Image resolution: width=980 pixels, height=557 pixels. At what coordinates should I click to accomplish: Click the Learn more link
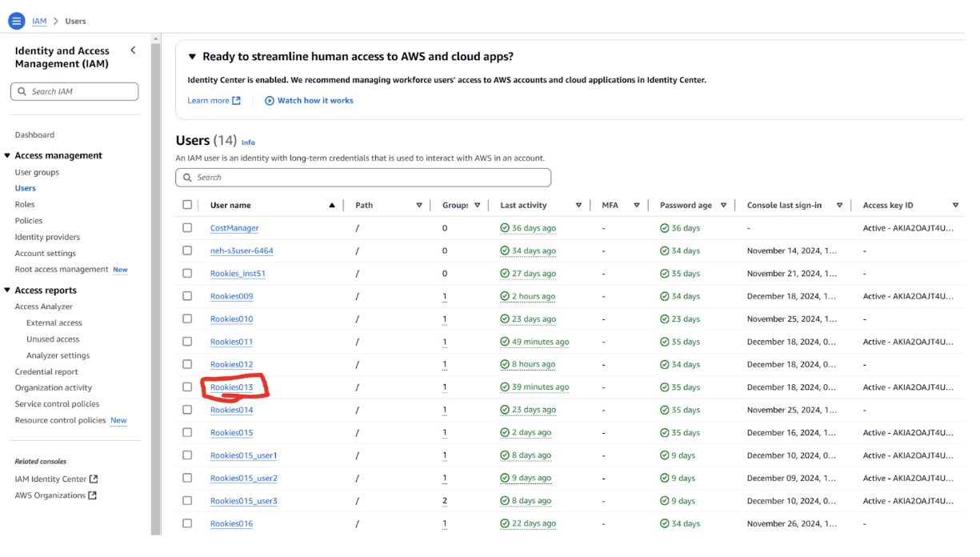[208, 101]
